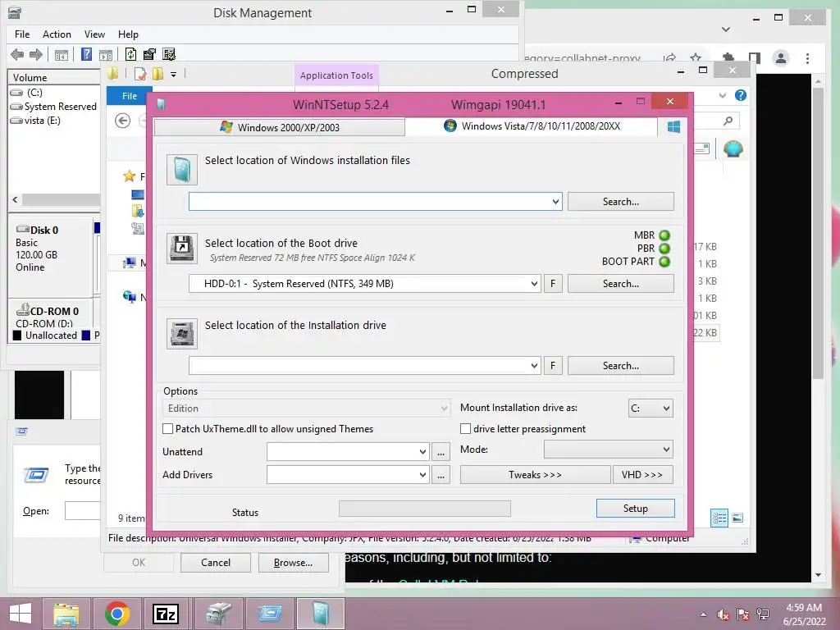Viewport: 840px width, 630px height.
Task: Open File Explorer from the taskbar
Action: 66,614
